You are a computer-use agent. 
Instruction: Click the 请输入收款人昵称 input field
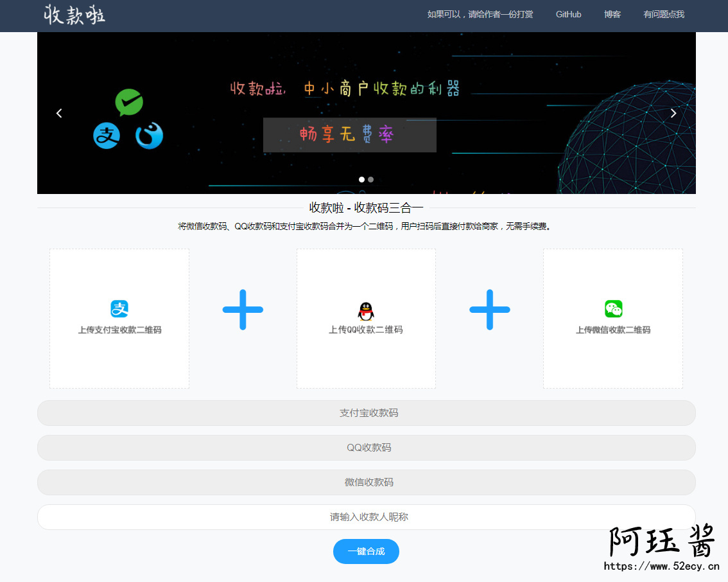pos(367,517)
